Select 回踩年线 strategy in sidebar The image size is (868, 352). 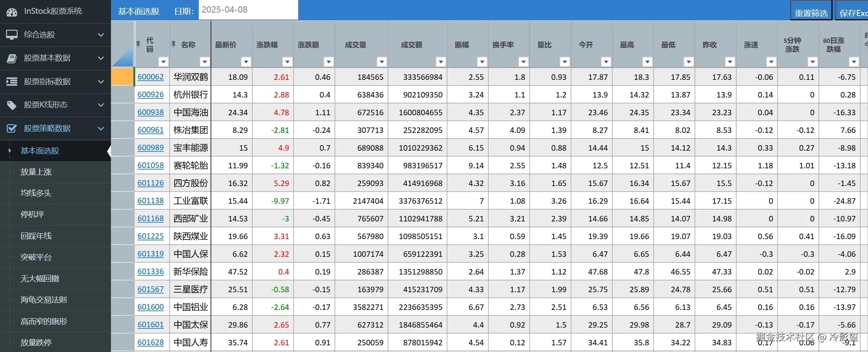coord(55,236)
